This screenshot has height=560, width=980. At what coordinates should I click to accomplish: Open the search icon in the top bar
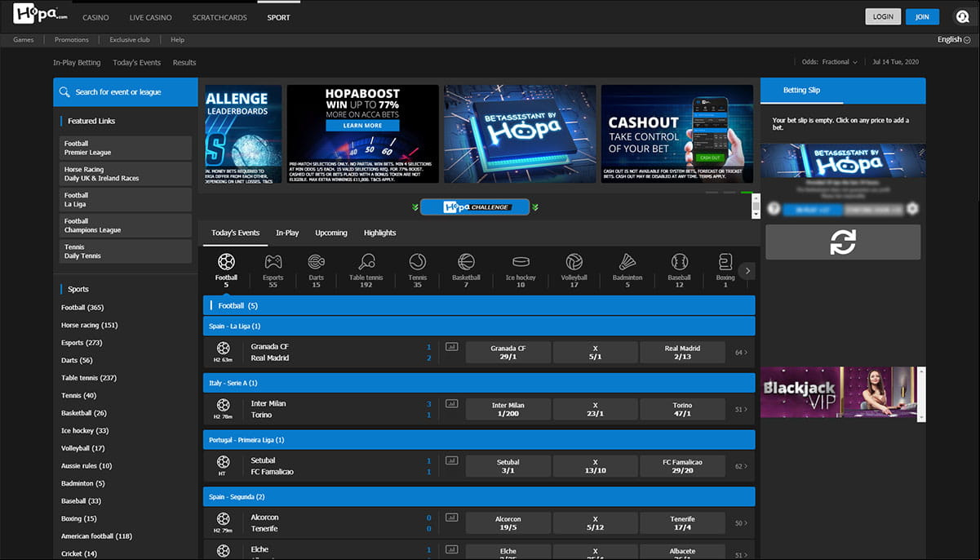(962, 16)
